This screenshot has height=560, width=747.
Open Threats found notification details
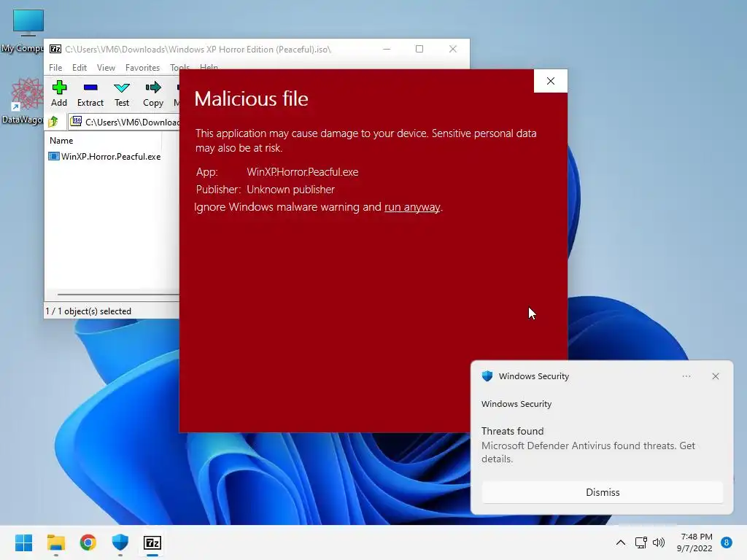pos(588,445)
